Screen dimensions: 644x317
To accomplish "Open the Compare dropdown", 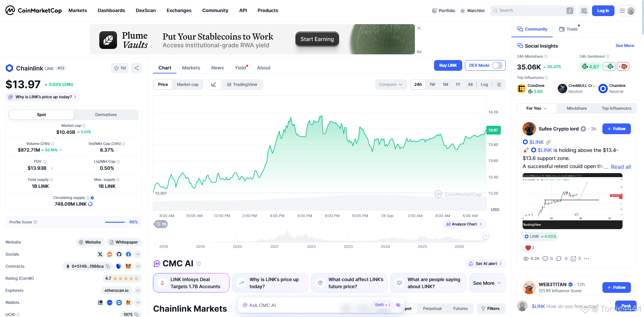I will [391, 85].
